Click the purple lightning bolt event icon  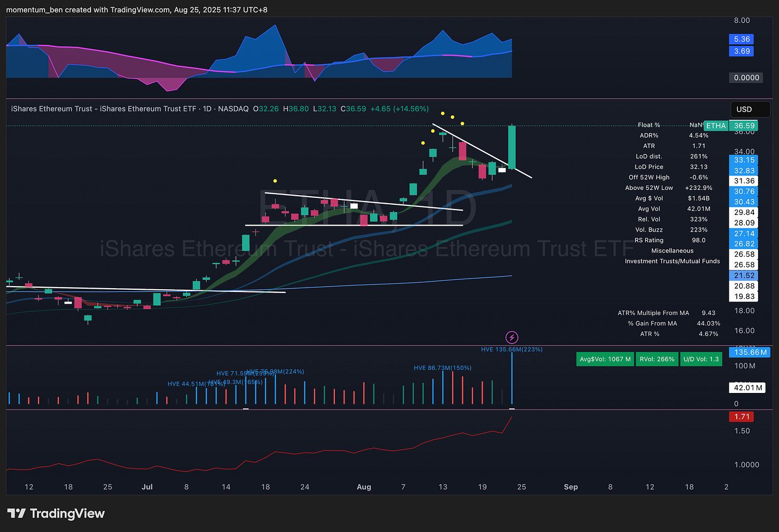click(x=512, y=337)
